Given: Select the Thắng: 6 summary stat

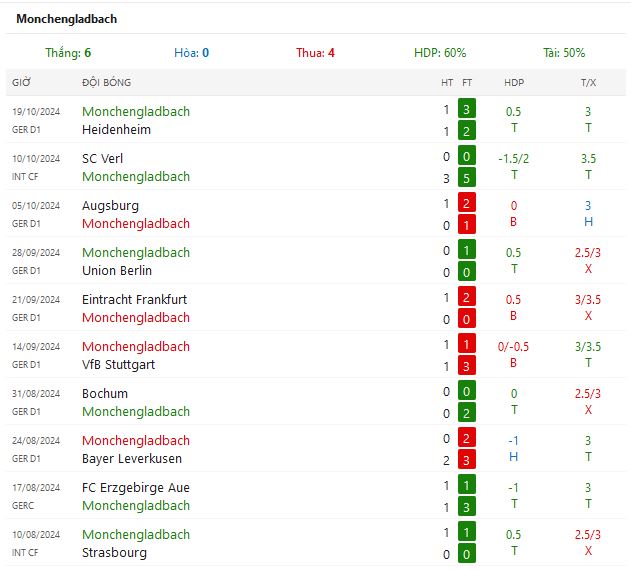Looking at the screenshot, I should (x=68, y=53).
